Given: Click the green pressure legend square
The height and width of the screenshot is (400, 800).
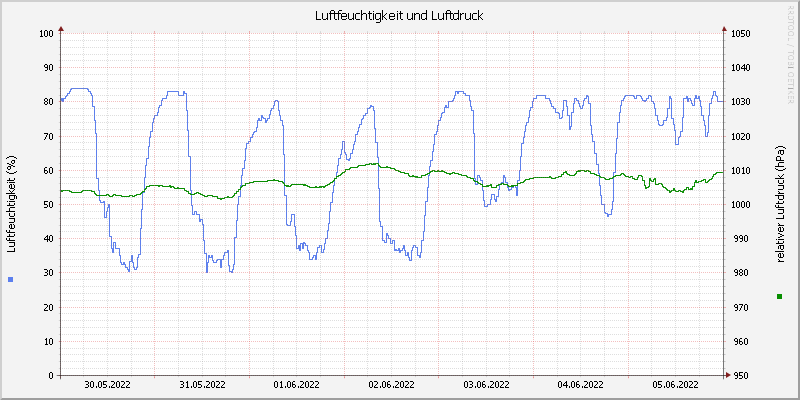Looking at the screenshot, I should click(779, 296).
